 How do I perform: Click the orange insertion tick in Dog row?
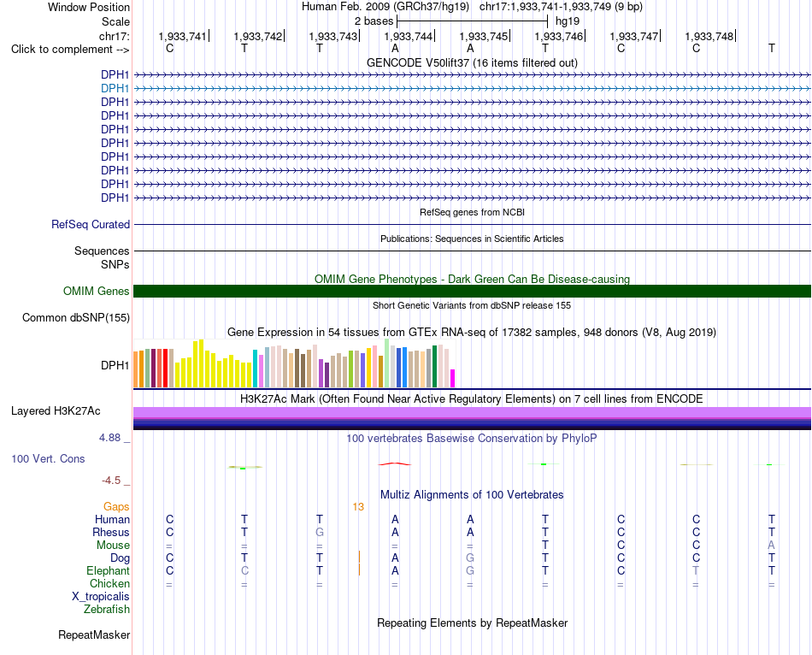click(x=359, y=557)
